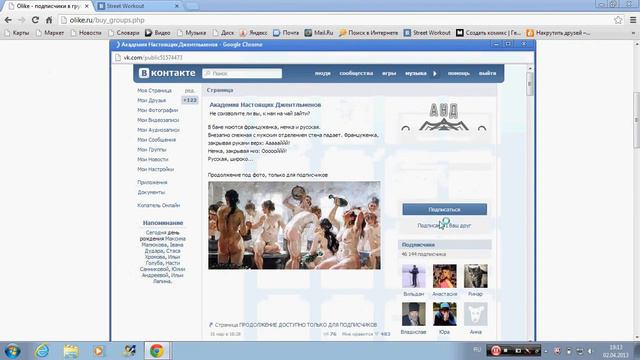Reload the olike.ru page

tap(35, 20)
